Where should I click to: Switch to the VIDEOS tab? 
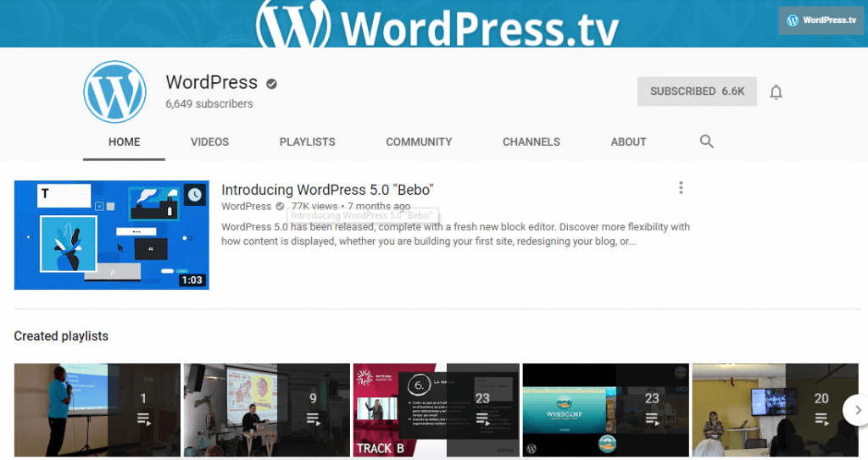210,142
